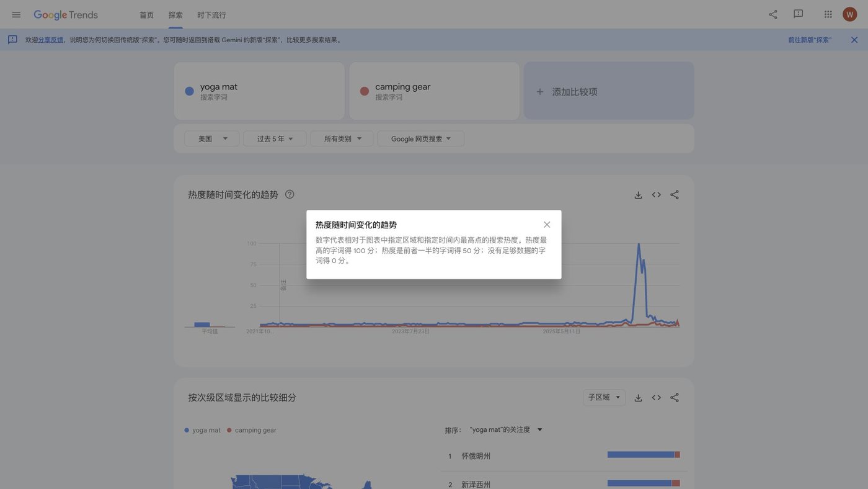The height and width of the screenshot is (489, 868).
Task: Click the Google Trends logo
Action: click(66, 15)
